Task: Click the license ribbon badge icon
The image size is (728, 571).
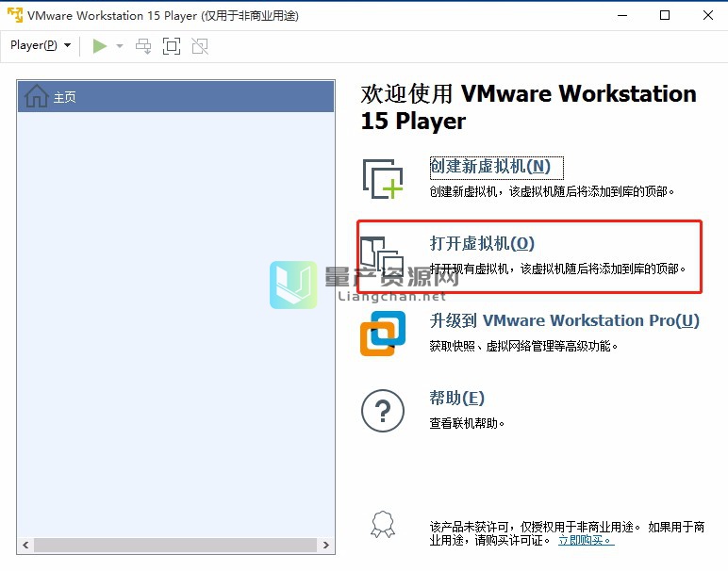Action: [x=383, y=525]
